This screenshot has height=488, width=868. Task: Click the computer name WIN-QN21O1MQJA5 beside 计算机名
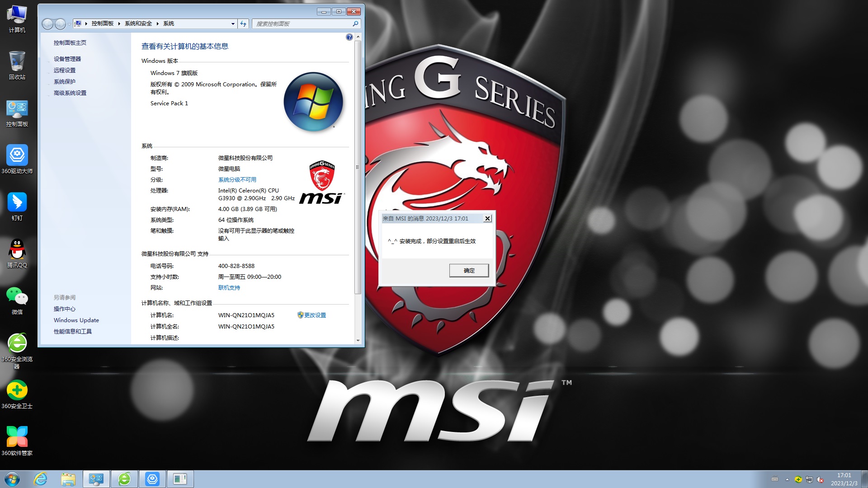coord(246,315)
